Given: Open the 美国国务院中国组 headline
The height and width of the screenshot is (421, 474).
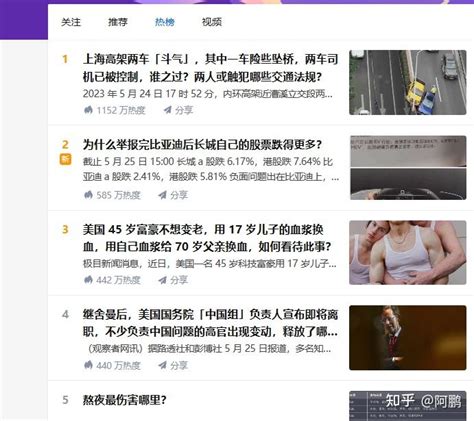Looking at the screenshot, I should click(210, 323).
